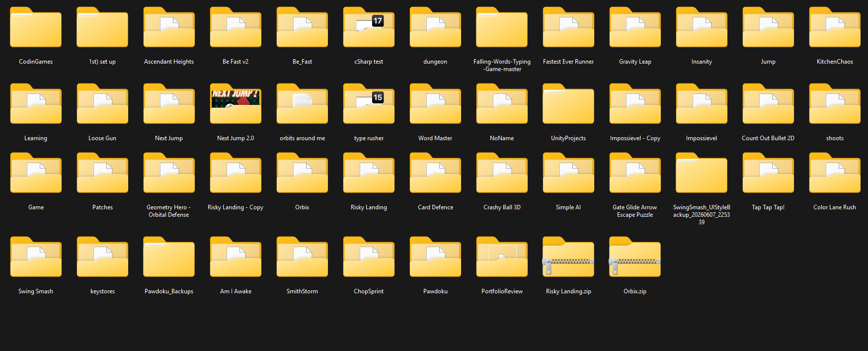This screenshot has height=351, width=868.
Task: Select the KitchenChaos folder
Action: [x=835, y=27]
